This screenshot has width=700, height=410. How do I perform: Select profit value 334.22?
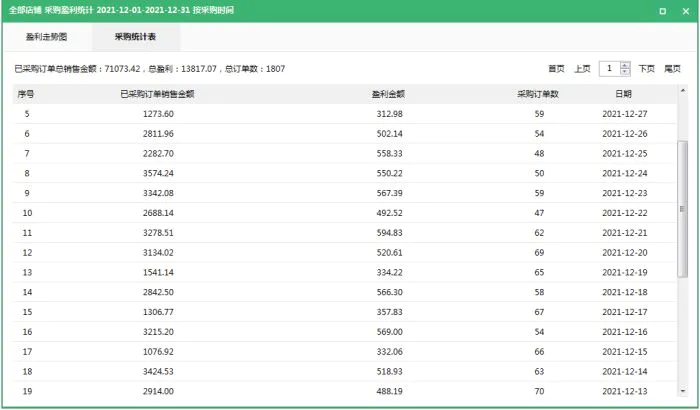tap(389, 272)
